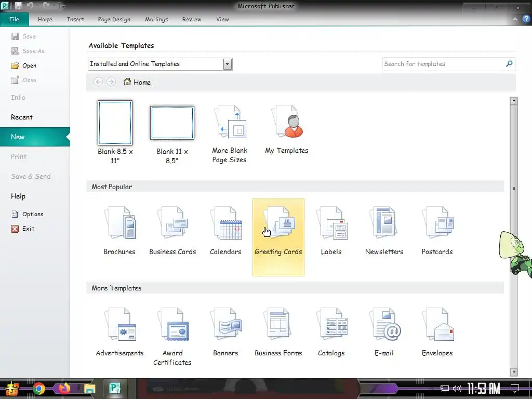The height and width of the screenshot is (399, 532).
Task: Open the Award Certificates templates
Action: coord(172,336)
